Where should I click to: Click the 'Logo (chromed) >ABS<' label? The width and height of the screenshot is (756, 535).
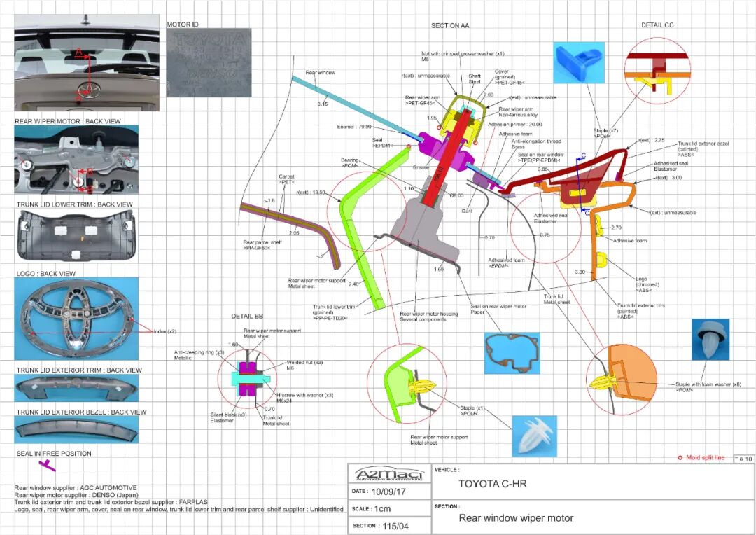click(647, 284)
